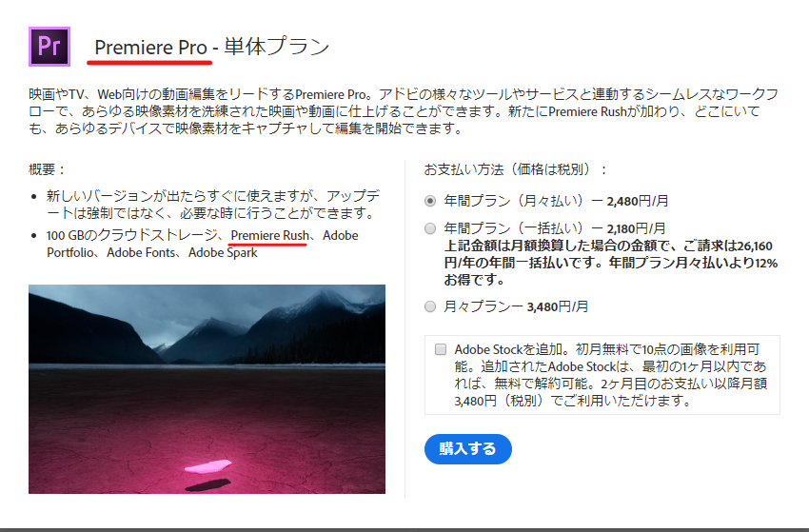
Task: Click Adobe Fonts text in overview
Action: (x=141, y=252)
